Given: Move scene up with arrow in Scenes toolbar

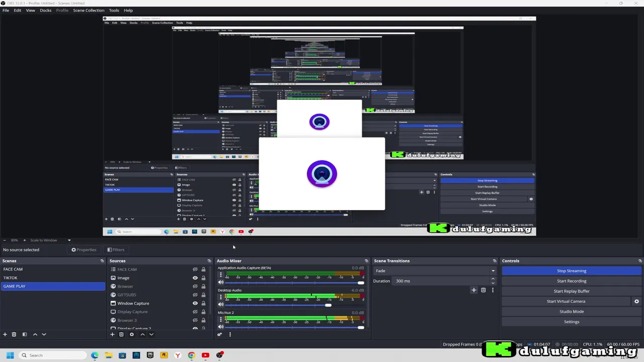Looking at the screenshot, I should click(35, 334).
